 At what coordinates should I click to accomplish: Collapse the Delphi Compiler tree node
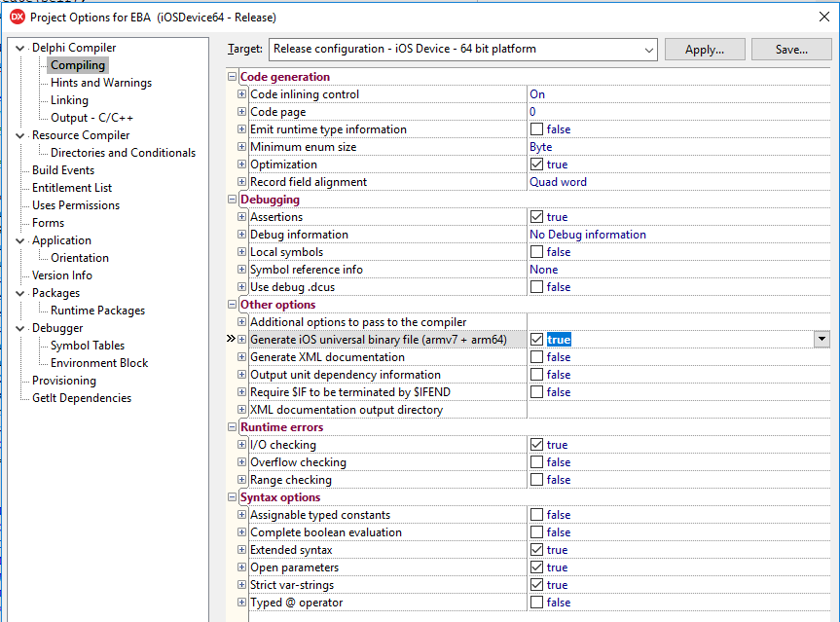coord(19,49)
